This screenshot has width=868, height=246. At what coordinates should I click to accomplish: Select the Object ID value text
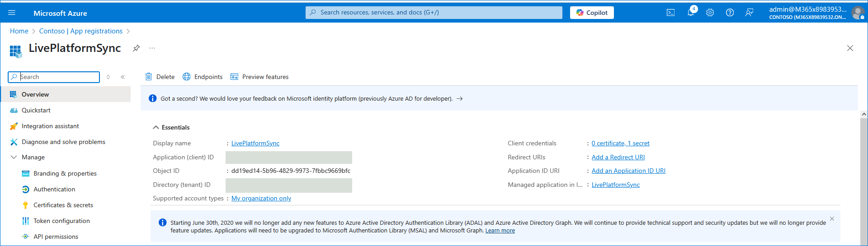click(291, 171)
